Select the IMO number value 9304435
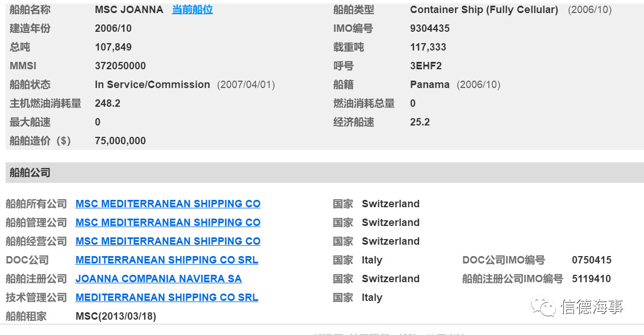 click(429, 28)
